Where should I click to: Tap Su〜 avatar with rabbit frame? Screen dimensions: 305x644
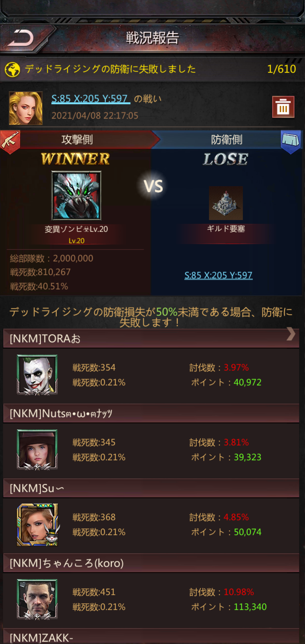pyautogui.click(x=38, y=525)
